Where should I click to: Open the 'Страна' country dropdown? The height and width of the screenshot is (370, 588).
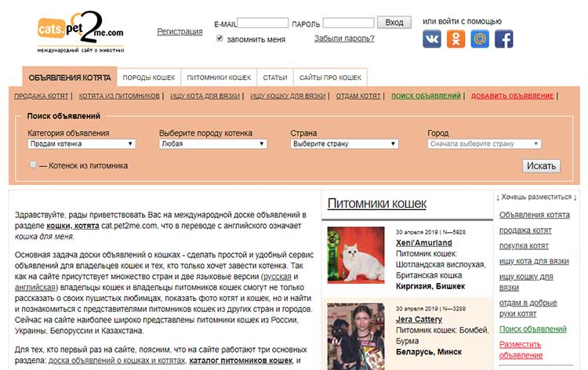[344, 144]
